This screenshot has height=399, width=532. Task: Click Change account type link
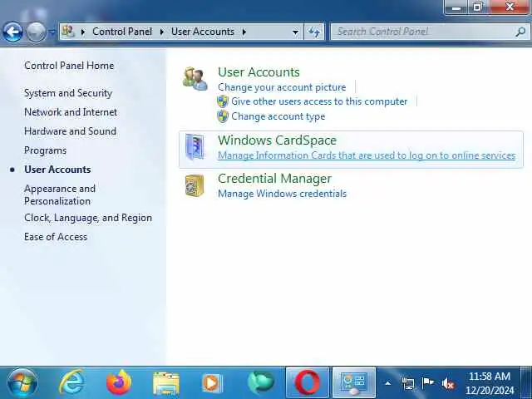278,116
